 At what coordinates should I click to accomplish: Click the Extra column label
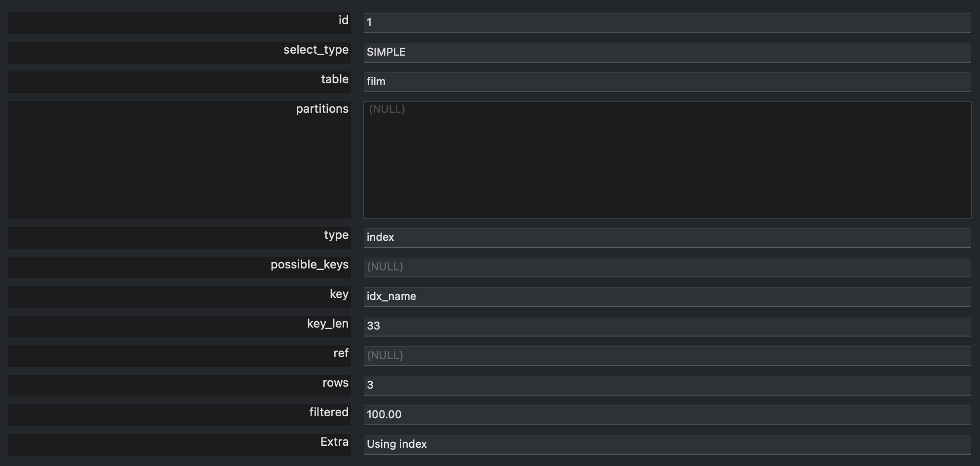coord(334,442)
